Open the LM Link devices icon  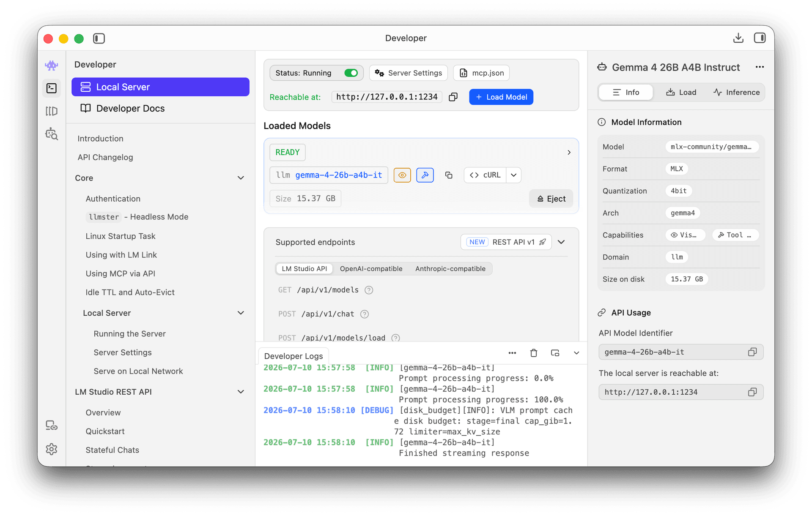pos(52,426)
